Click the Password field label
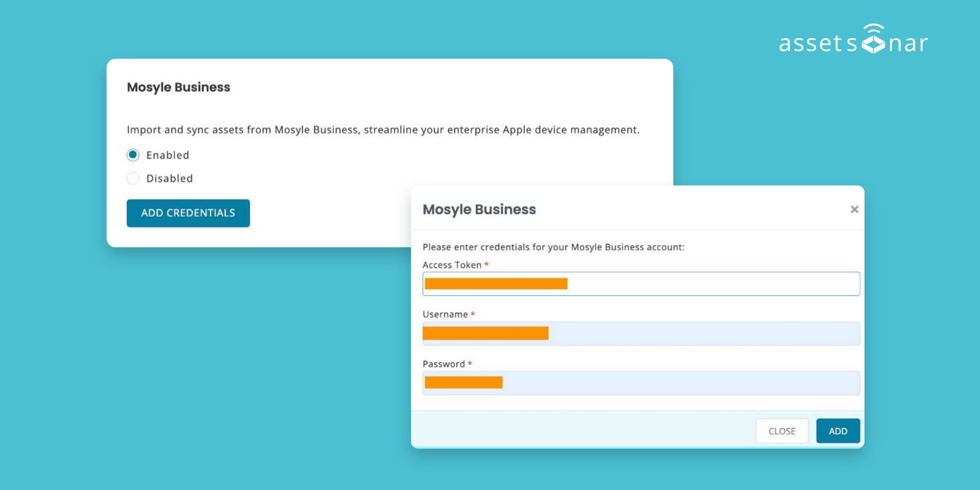The height and width of the screenshot is (490, 980). tap(443, 364)
